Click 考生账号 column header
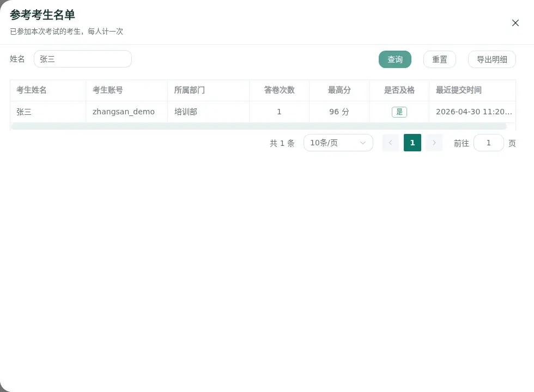 tap(126, 90)
